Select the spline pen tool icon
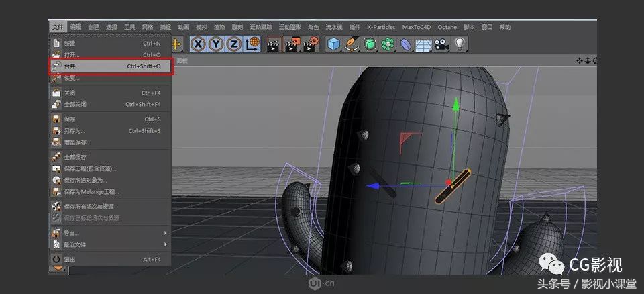This screenshot has height=294, width=644. pos(352,44)
